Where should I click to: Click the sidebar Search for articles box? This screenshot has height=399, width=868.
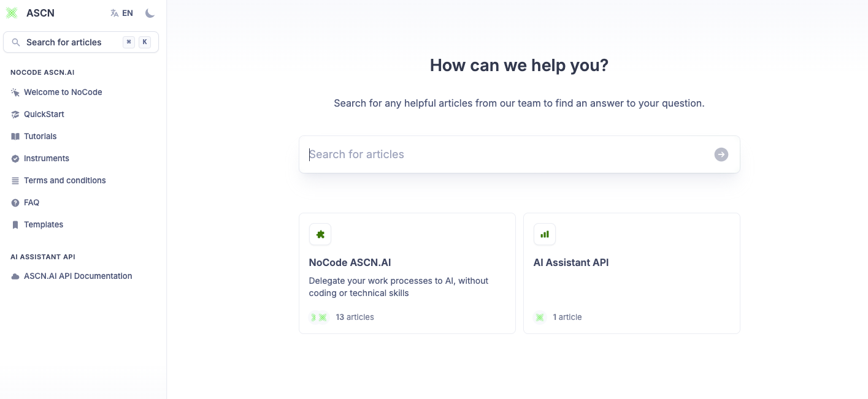(x=81, y=42)
